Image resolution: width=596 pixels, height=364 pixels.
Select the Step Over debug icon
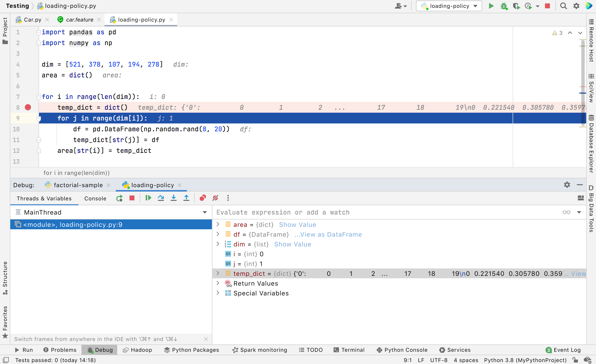[x=161, y=198]
